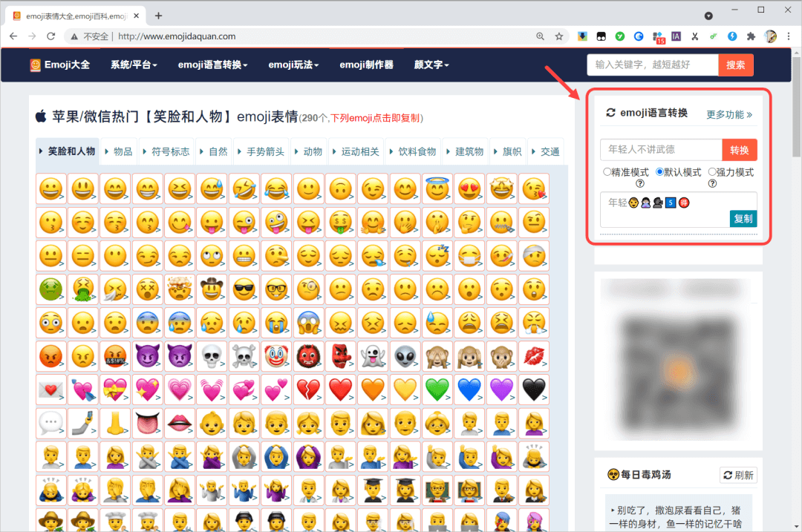Switch to the 物品 category tab
This screenshot has width=802, height=532.
119,152
